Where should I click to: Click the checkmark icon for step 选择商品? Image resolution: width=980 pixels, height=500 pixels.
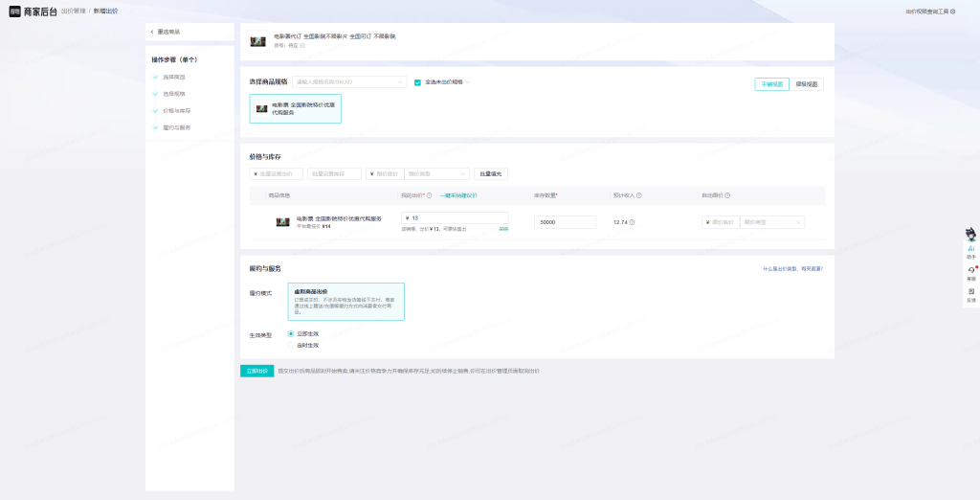[x=155, y=77]
